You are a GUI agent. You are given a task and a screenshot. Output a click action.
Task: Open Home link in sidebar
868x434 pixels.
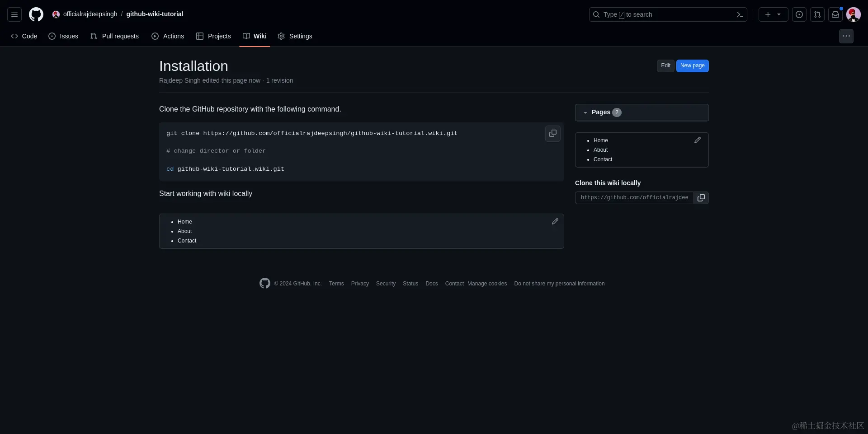click(x=600, y=140)
